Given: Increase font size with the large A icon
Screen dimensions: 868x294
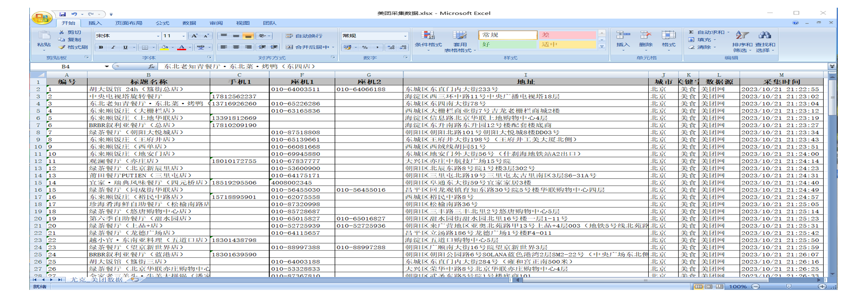Looking at the screenshot, I should (x=194, y=36).
